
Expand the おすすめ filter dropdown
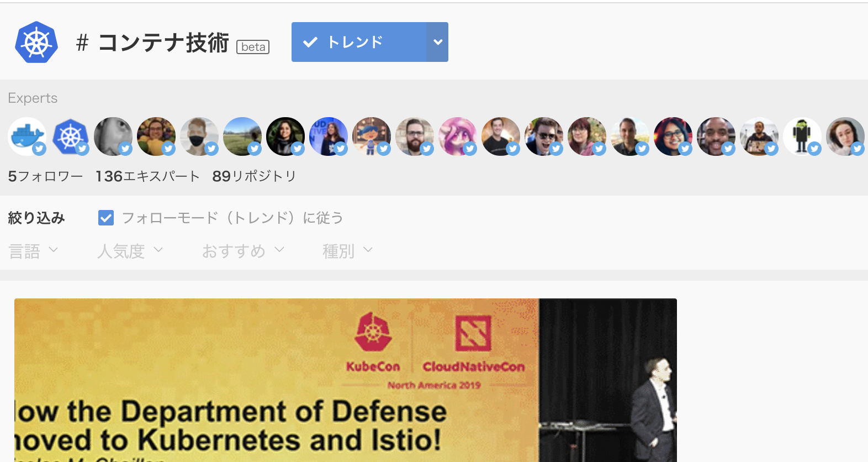(243, 251)
